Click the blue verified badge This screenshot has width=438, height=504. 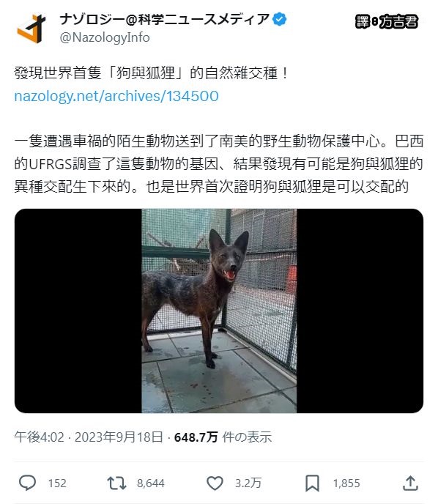pyautogui.click(x=279, y=19)
